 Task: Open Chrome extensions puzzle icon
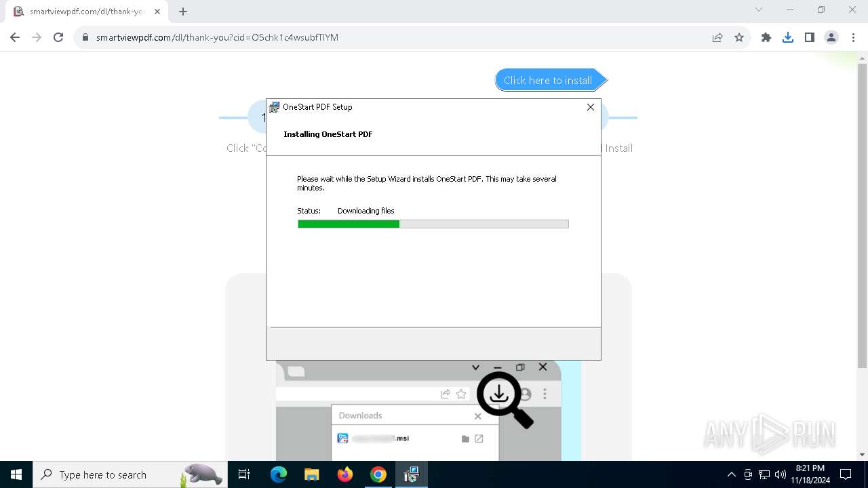coord(766,37)
